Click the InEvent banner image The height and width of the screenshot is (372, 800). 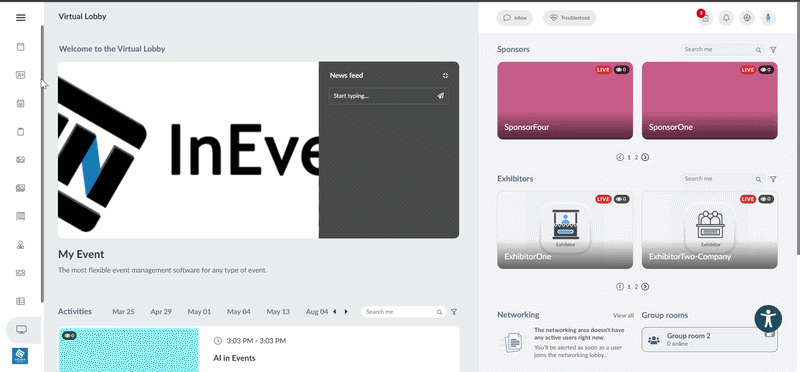[x=188, y=150]
